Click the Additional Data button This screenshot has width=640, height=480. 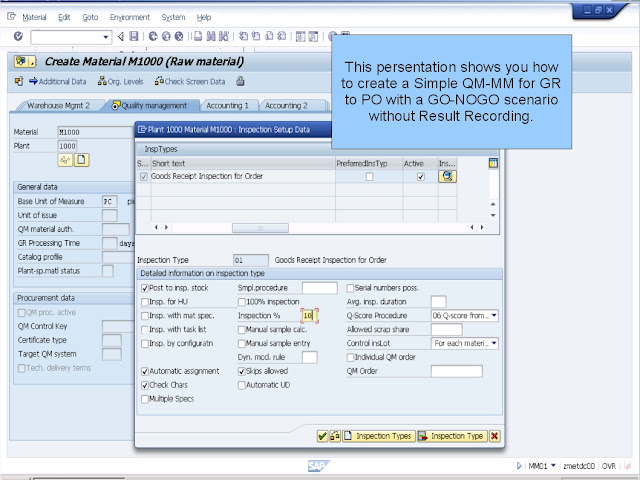click(x=58, y=81)
